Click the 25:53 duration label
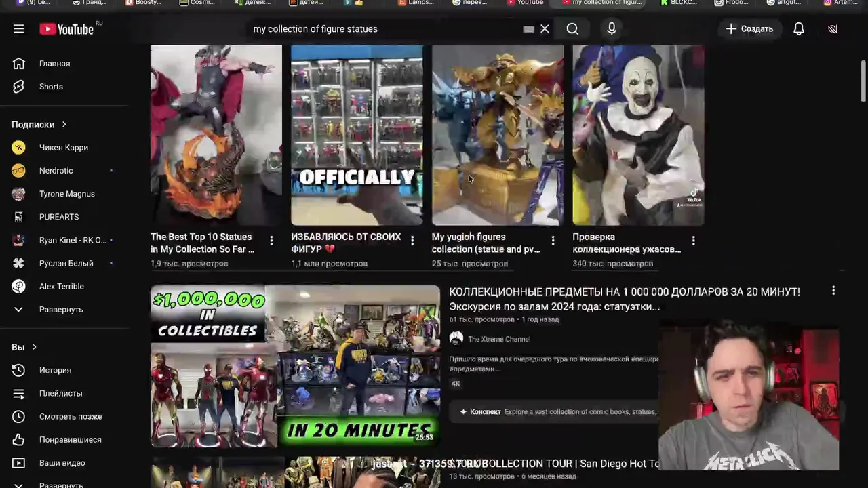Viewport: 868px width, 488px height. [424, 438]
